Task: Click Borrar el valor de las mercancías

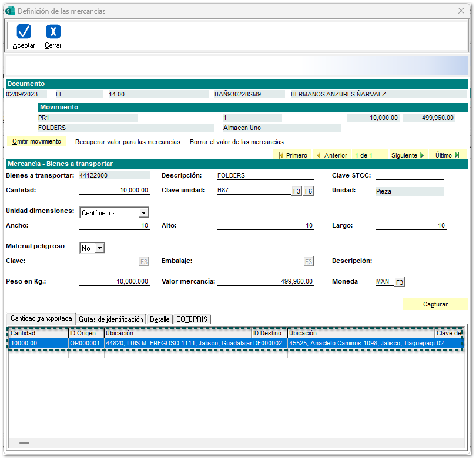Action: (236, 142)
